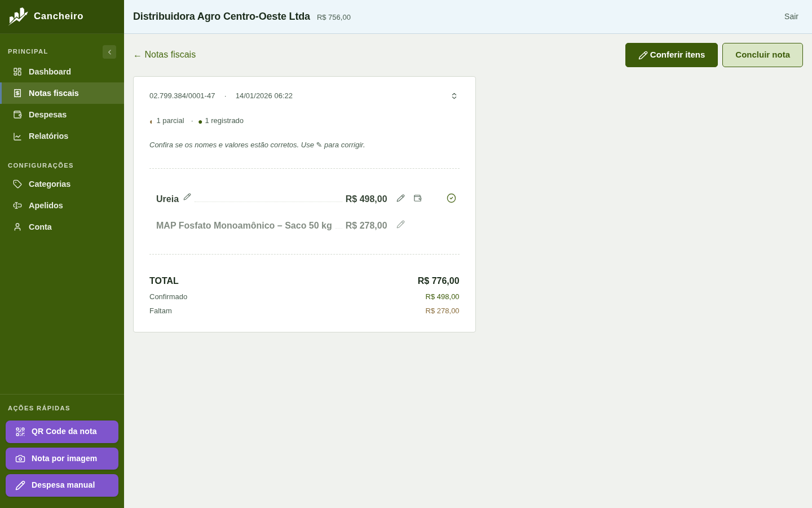The width and height of the screenshot is (812, 508).
Task: Click the Conferir itens button
Action: 672,55
